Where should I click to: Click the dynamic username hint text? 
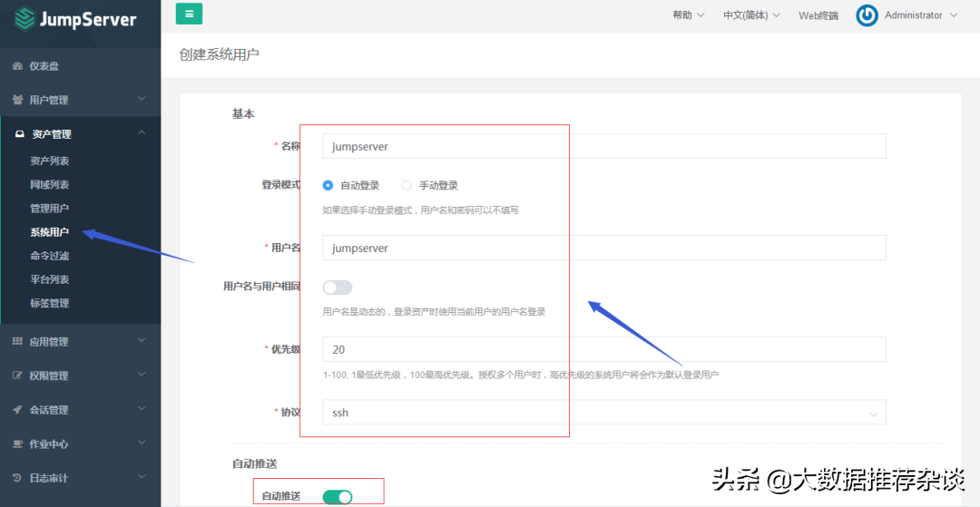pyautogui.click(x=435, y=312)
